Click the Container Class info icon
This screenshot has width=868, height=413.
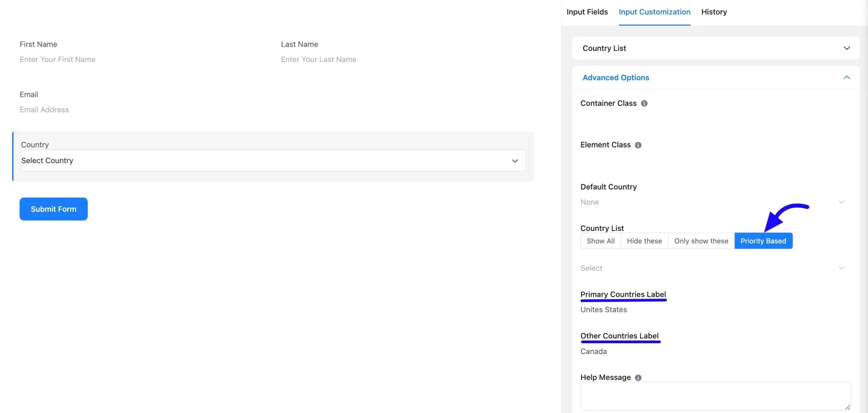point(644,103)
